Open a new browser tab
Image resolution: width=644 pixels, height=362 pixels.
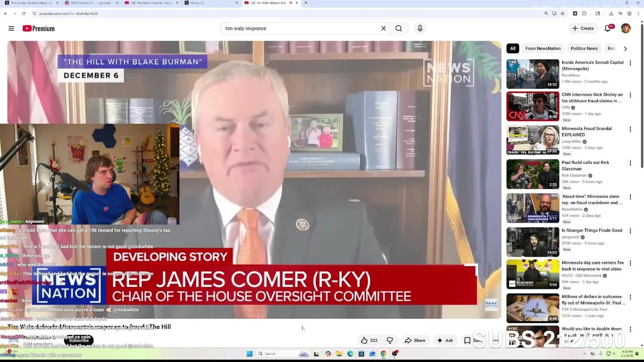(x=306, y=3)
